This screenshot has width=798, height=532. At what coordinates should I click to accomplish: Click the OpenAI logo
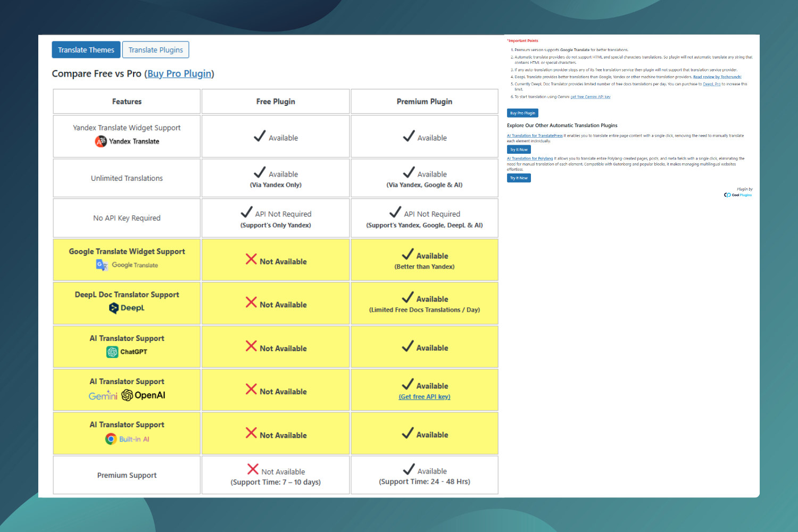point(144,395)
